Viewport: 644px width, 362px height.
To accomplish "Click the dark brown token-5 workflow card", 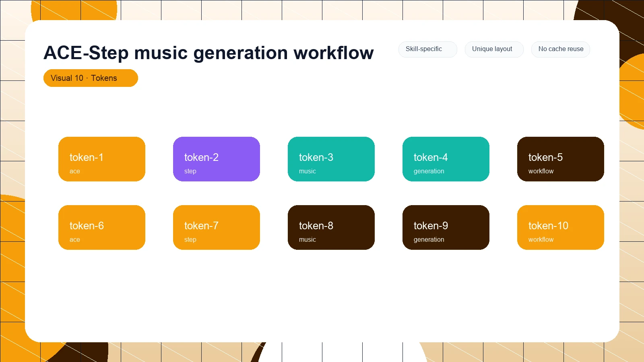I will (x=561, y=159).
